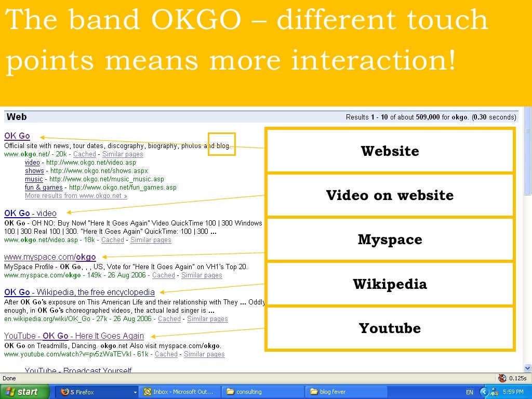Click the URL text http://www.okgo.net/shows.aspx
The image size is (532, 399).
[x=99, y=170]
